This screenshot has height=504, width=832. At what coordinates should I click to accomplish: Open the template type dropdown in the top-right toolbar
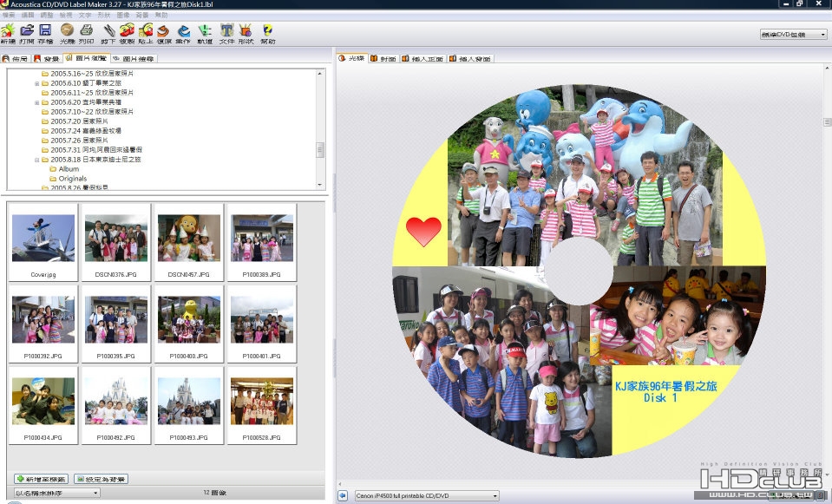click(793, 34)
